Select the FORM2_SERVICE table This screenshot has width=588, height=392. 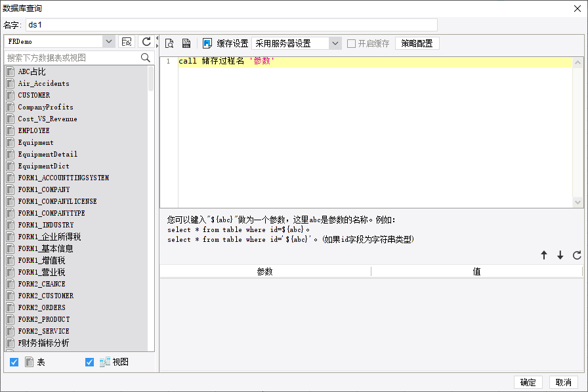pos(43,331)
